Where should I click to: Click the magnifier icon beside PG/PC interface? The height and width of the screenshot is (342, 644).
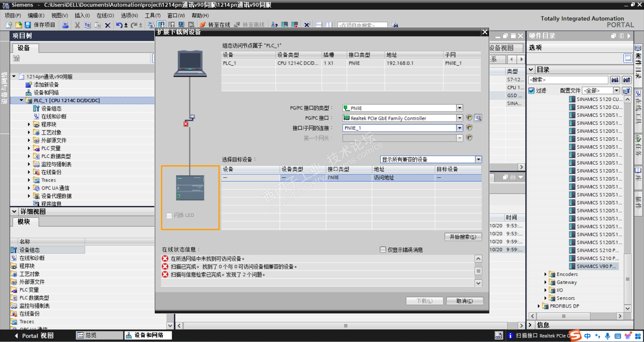478,118
